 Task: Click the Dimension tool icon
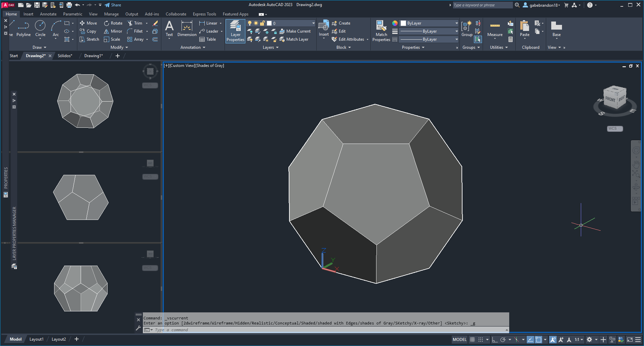(187, 29)
